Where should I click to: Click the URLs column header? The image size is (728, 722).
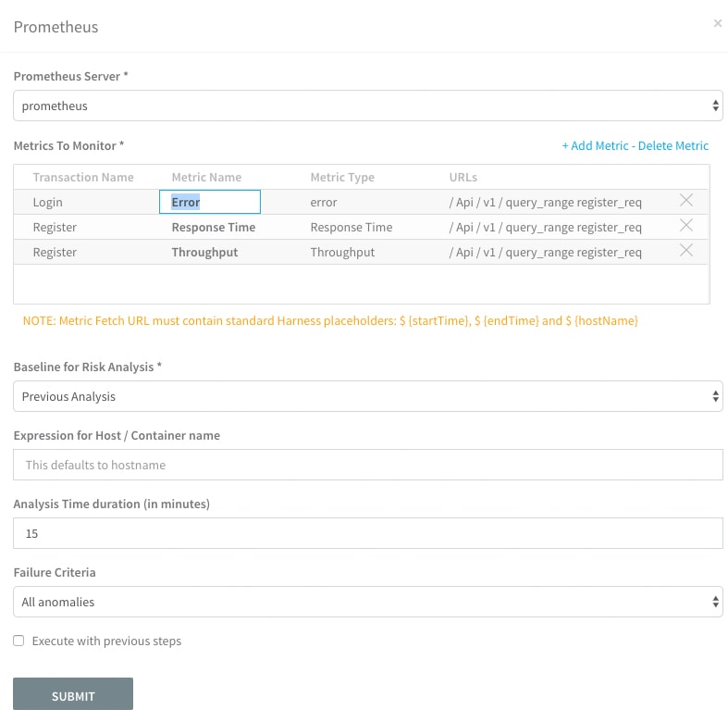coord(463,177)
